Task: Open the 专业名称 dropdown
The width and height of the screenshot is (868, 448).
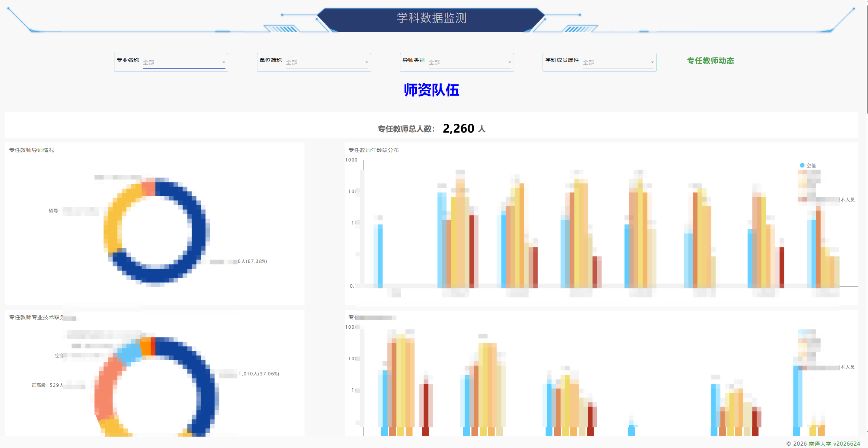Action: pyautogui.click(x=184, y=62)
